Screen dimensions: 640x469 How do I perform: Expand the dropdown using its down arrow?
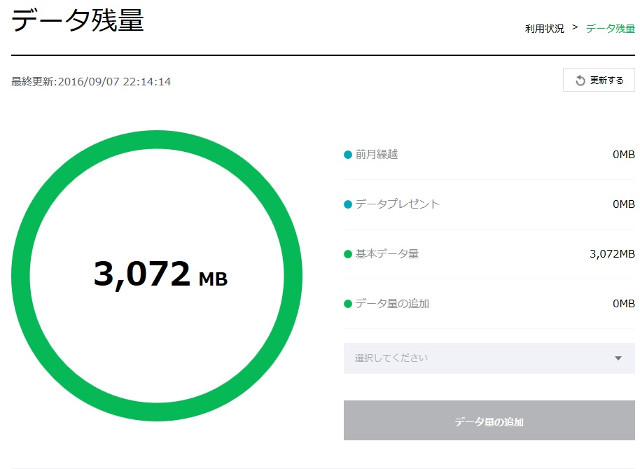click(618, 358)
